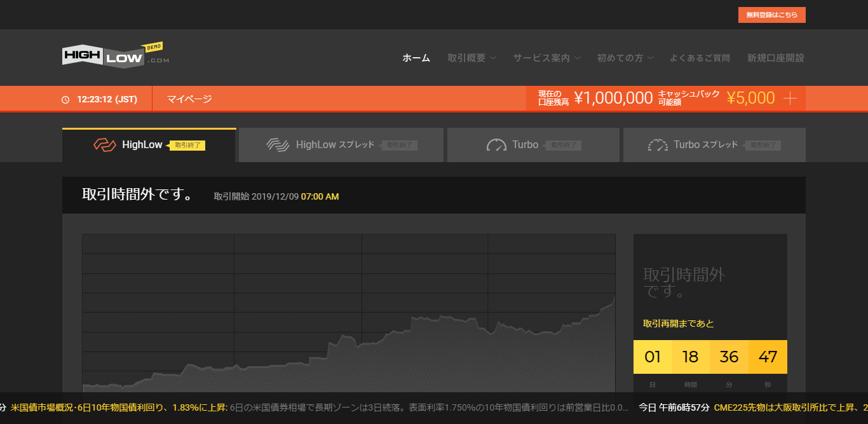Click the wavy HighLow スプレッド tab icon
The image size is (868, 424).
[x=278, y=145]
